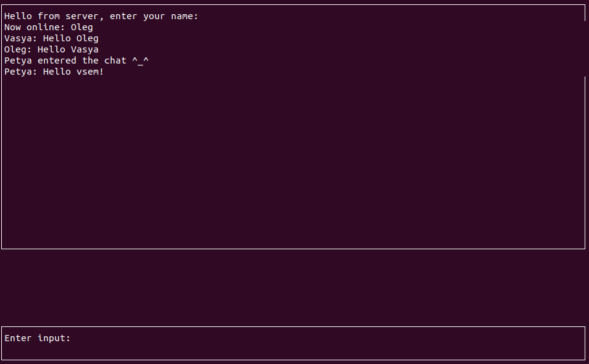The image size is (589, 364).
Task: Click the area between the two panels
Action: tap(293, 287)
